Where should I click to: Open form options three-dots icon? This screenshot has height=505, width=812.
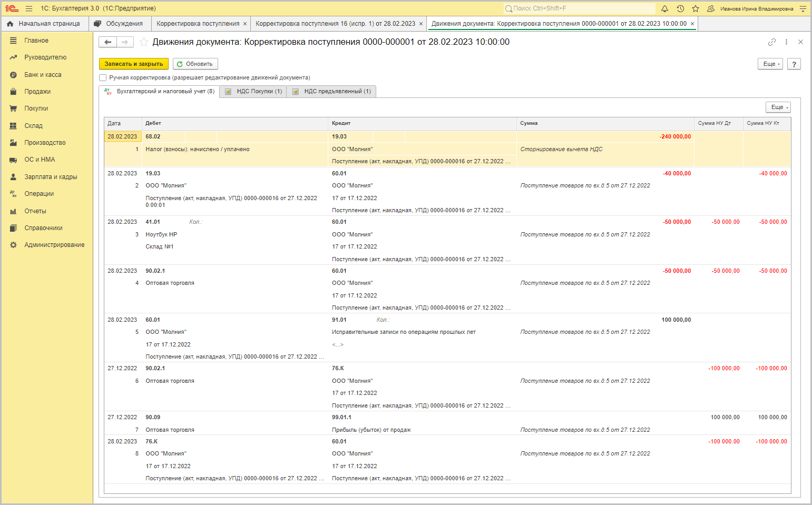click(786, 42)
